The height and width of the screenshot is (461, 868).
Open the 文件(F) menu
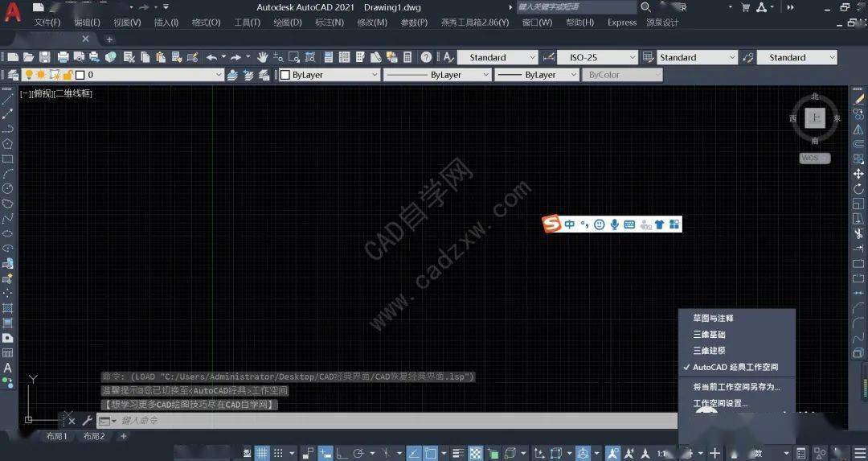(47, 23)
